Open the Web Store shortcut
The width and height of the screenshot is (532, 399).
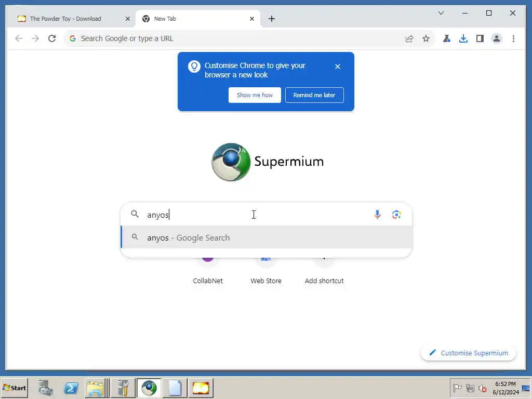pos(265,271)
